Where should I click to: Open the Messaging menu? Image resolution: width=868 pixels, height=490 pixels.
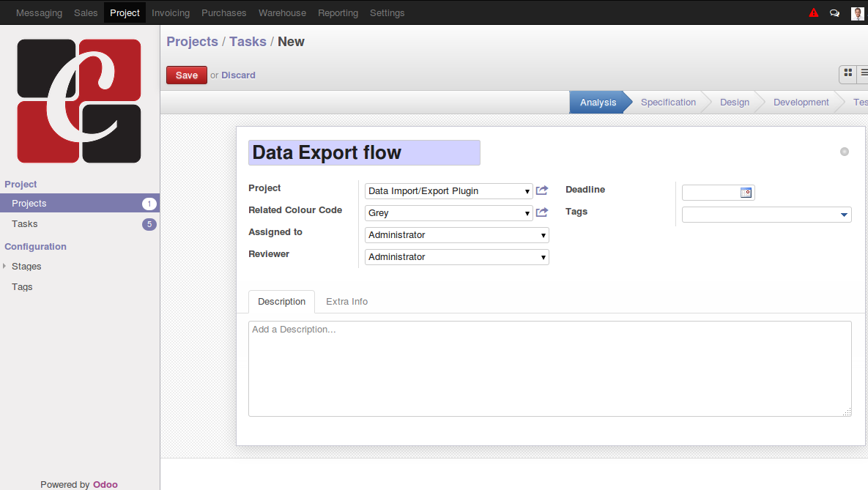click(x=39, y=12)
